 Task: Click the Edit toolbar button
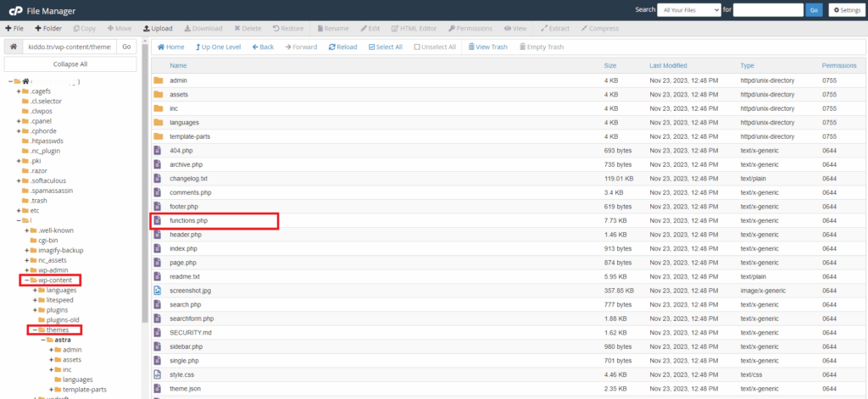(x=370, y=28)
